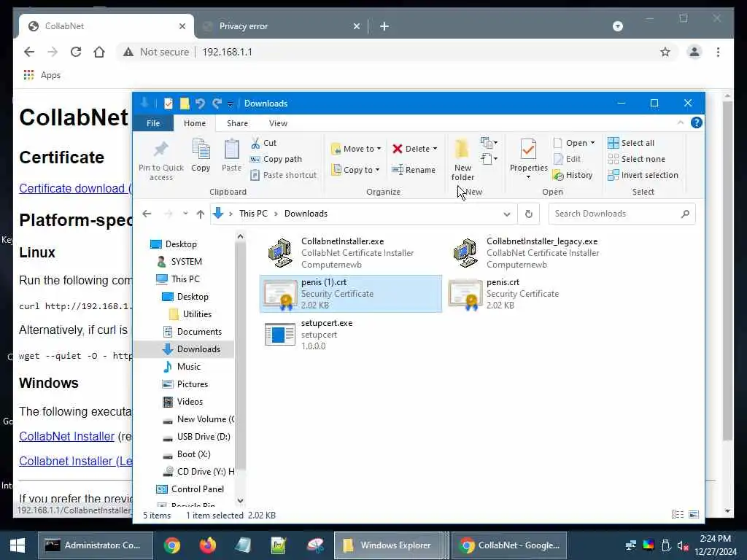The width and height of the screenshot is (747, 560).
Task: Pin to Quick access pushpin icon
Action: (x=161, y=149)
